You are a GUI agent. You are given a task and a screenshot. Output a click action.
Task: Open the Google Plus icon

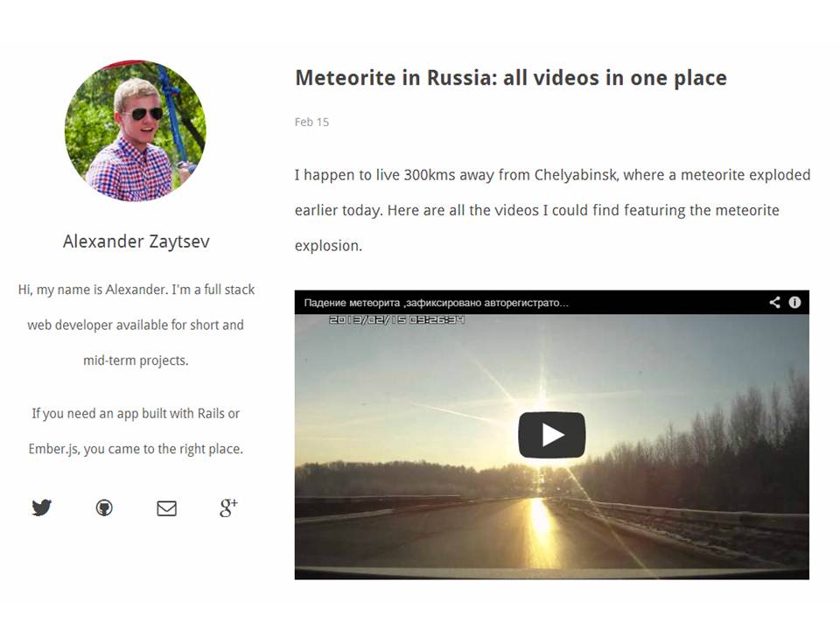pos(228,507)
